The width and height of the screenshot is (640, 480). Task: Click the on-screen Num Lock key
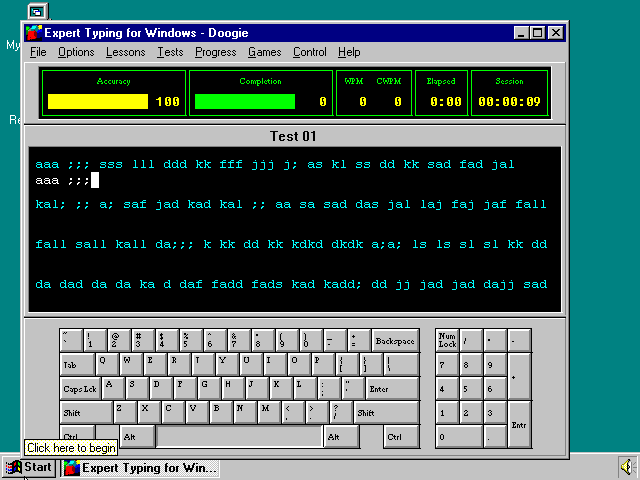tap(447, 340)
